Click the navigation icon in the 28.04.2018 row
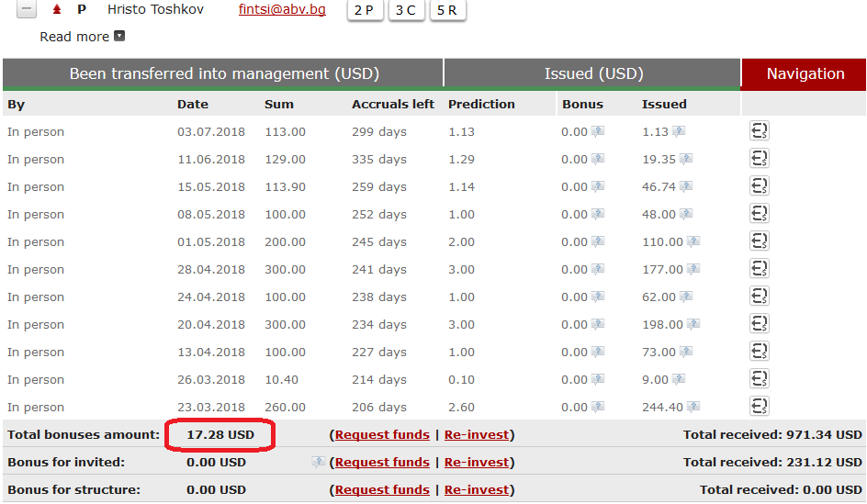867x504 pixels. coord(760,269)
